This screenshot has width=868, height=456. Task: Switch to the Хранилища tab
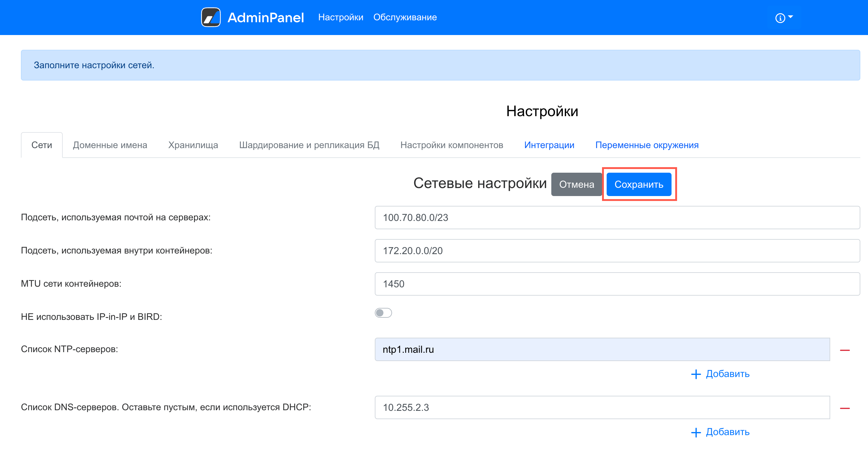click(x=193, y=145)
